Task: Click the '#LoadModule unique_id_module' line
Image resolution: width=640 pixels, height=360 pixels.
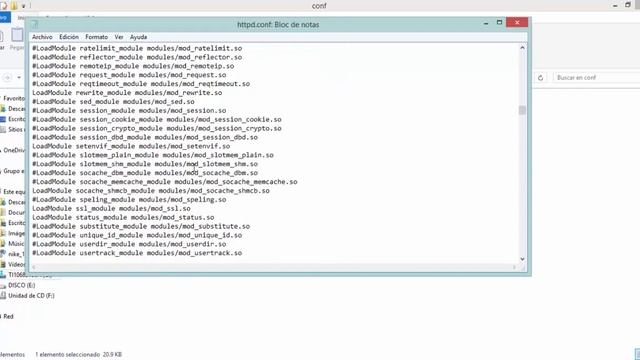Action: (137, 235)
